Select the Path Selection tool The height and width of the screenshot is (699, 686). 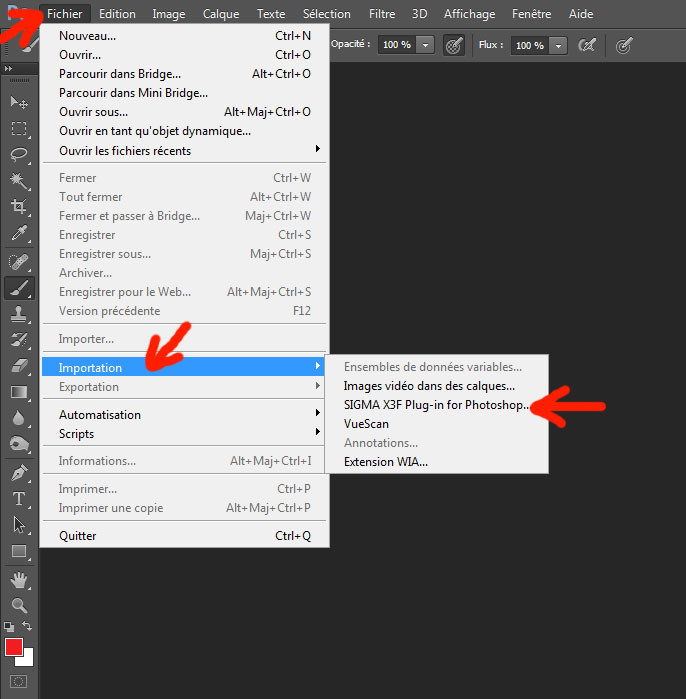tap(19, 525)
